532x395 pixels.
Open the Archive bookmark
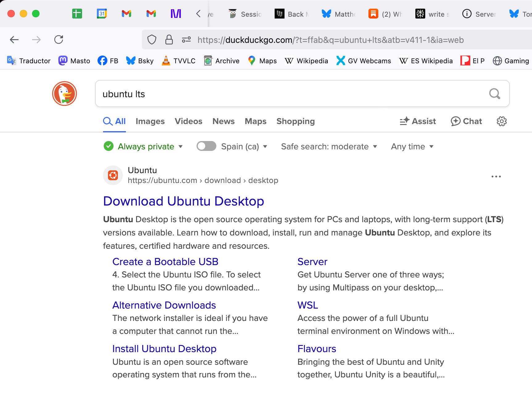pos(222,61)
